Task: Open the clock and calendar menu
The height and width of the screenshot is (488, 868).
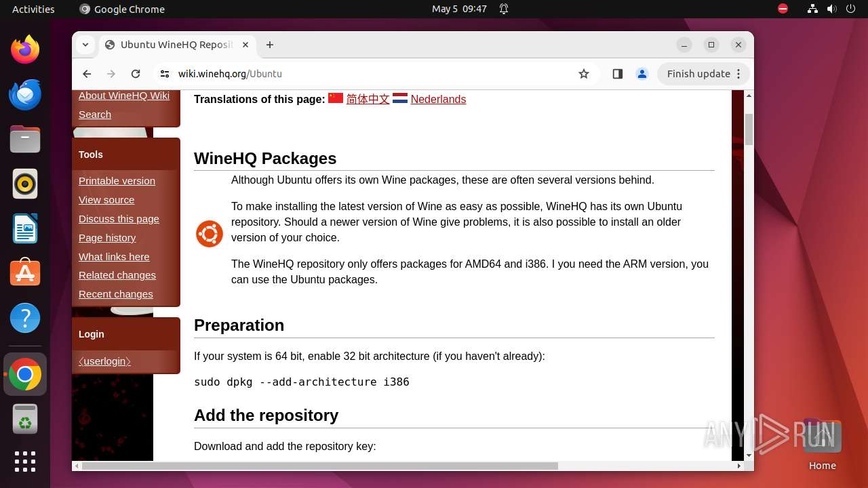Action: [459, 9]
